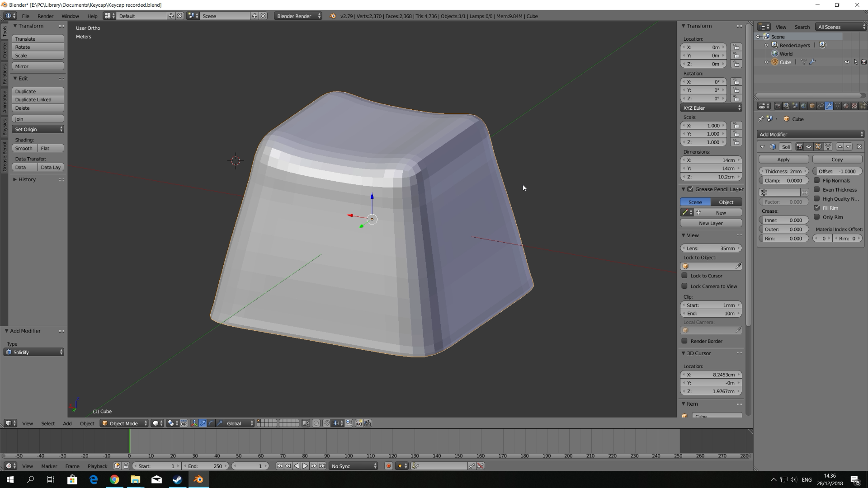Open the Add Modifier dropdown in properties
868x488 pixels.
(811, 134)
